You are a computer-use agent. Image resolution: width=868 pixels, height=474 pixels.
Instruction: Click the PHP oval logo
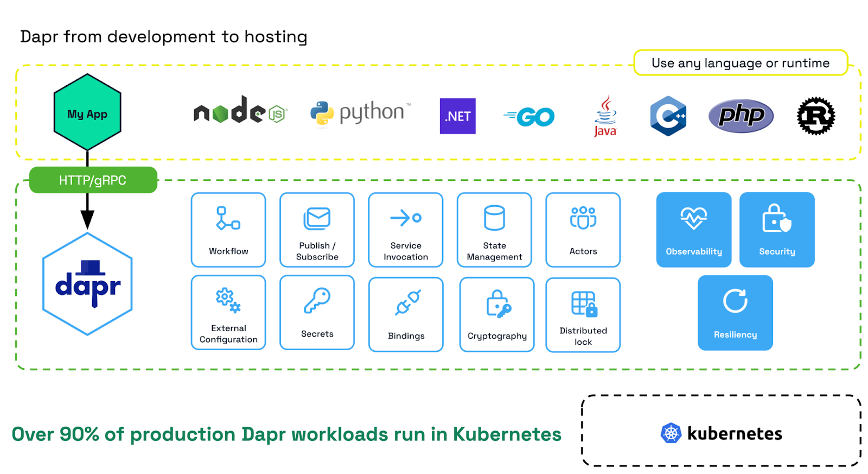coord(741,116)
